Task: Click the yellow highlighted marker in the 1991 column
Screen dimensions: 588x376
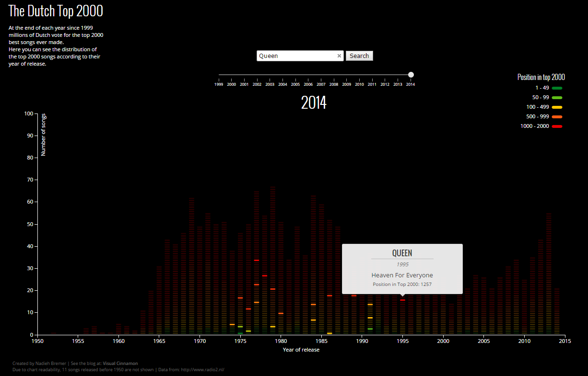Action: tap(370, 318)
